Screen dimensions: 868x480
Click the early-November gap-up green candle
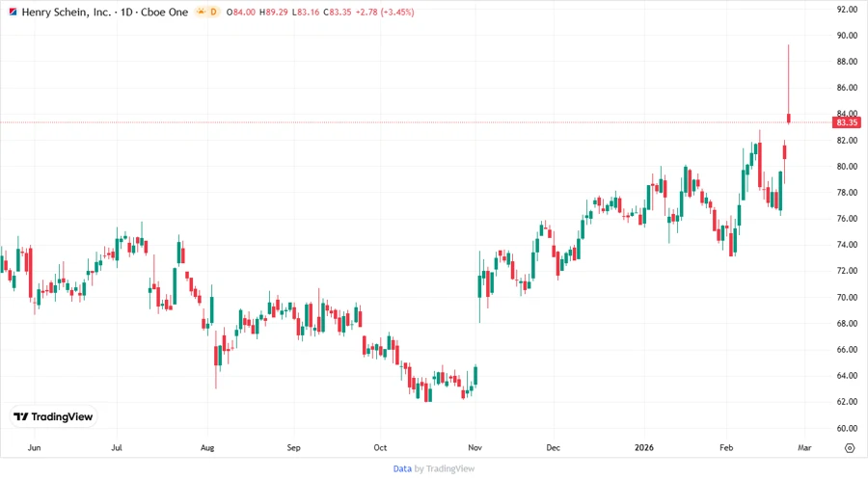479,286
